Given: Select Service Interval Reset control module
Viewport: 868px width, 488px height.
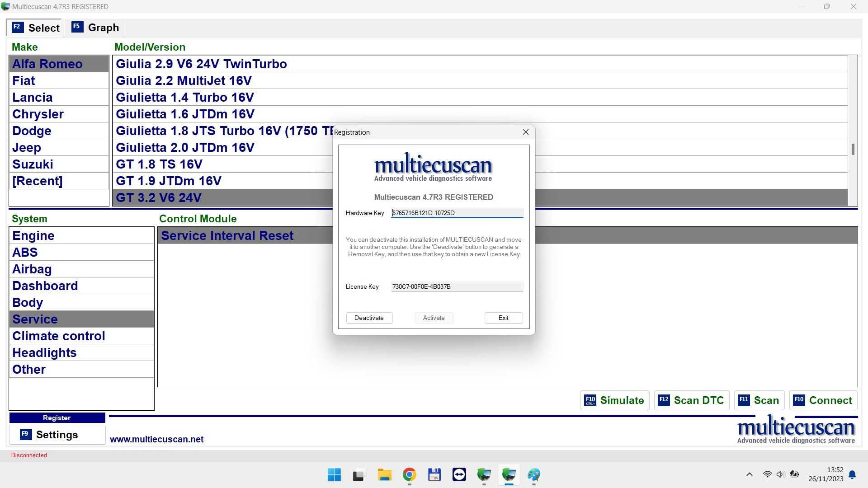Looking at the screenshot, I should coord(245,235).
